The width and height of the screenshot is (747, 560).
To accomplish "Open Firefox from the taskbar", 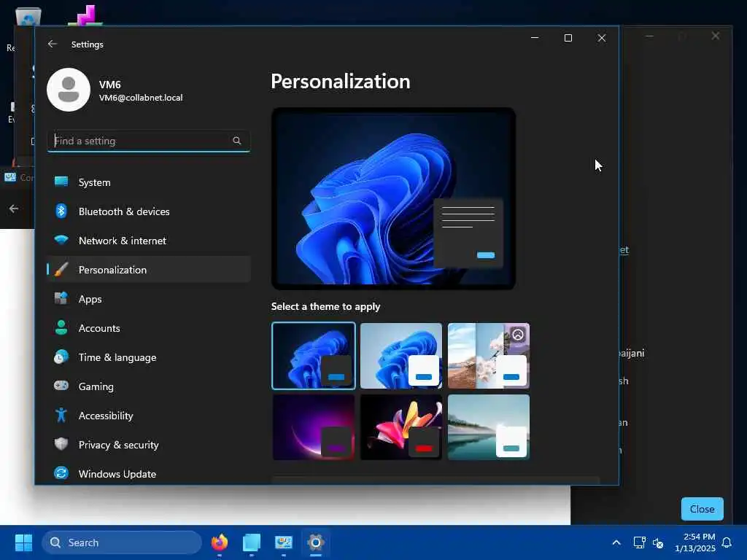I will click(220, 542).
